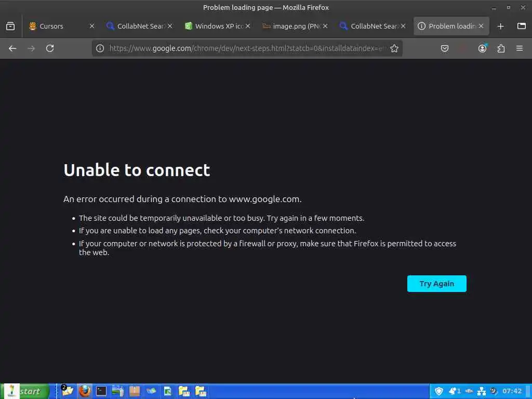This screenshot has height=399, width=532.
Task: Open Firefox View from the tab bar
Action: (10, 26)
